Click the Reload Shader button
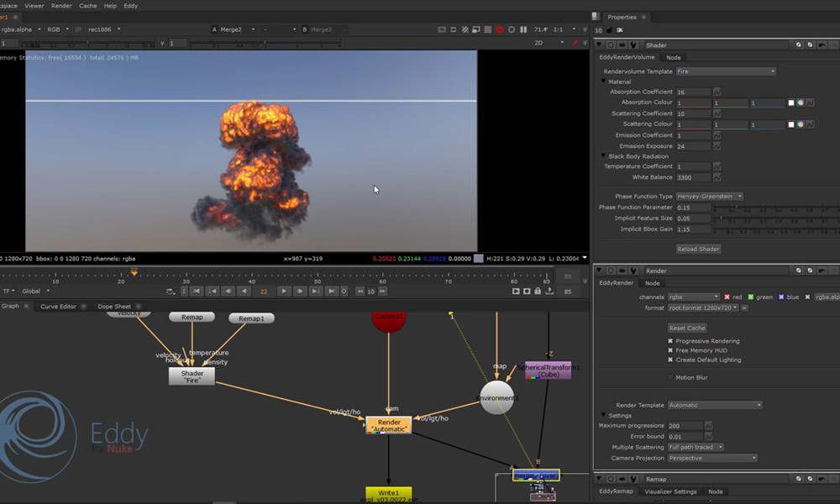The image size is (840, 504). [698, 249]
